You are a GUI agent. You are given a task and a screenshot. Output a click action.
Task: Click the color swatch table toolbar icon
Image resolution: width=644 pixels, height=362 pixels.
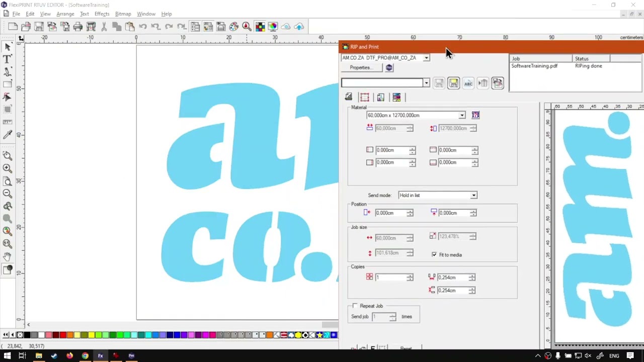pyautogui.click(x=260, y=26)
